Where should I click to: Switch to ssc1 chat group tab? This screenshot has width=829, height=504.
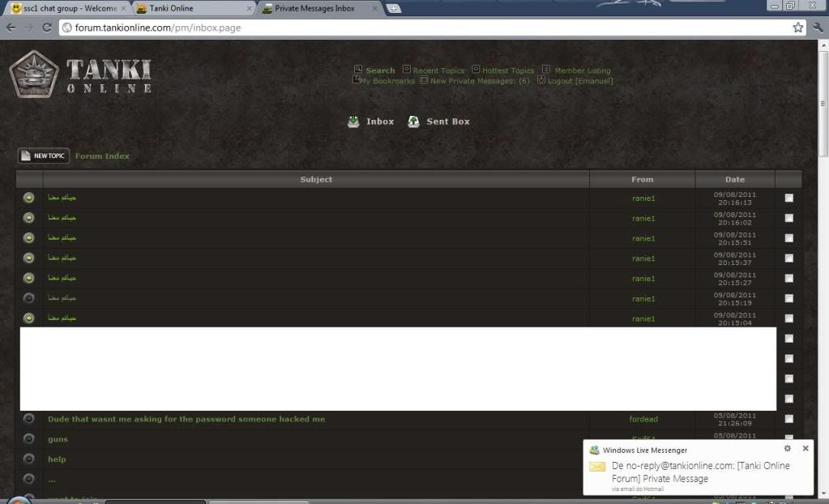(65, 9)
